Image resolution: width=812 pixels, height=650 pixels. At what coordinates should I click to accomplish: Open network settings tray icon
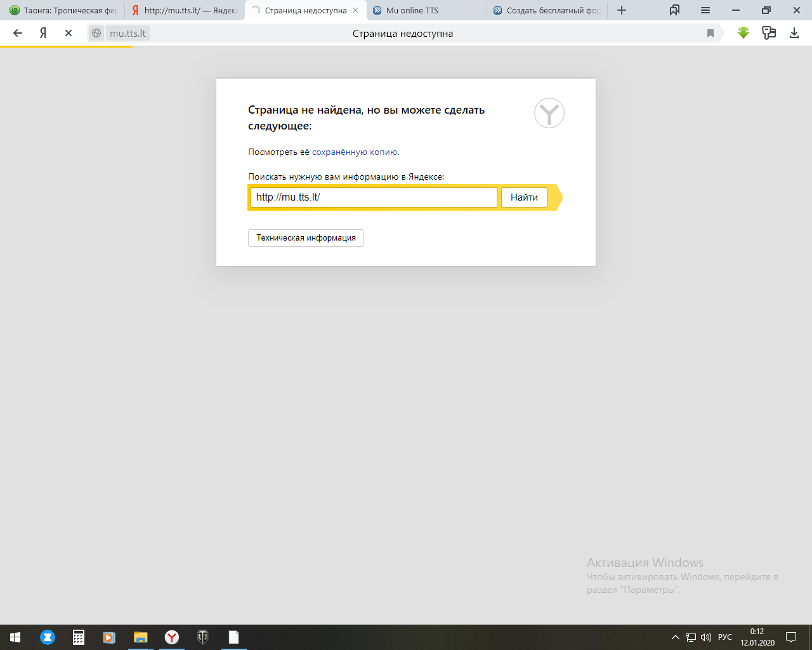691,637
